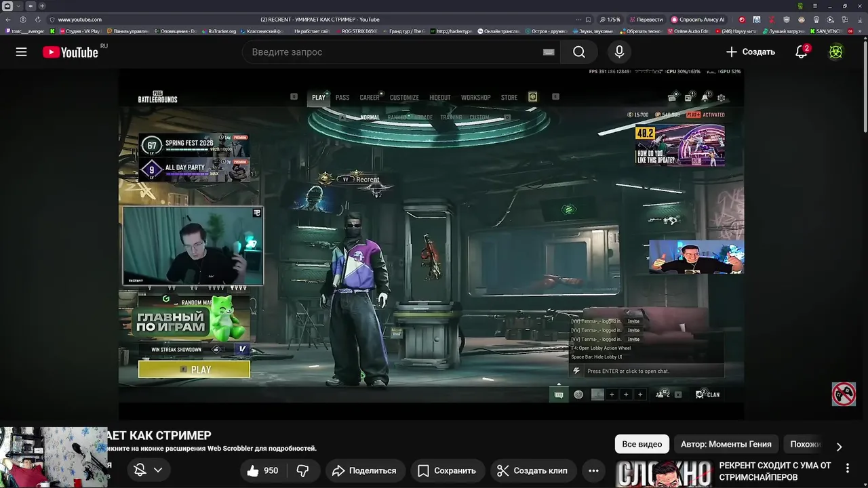868x488 pixels.
Task: Open the page actions ellipsis in address bar
Action: click(578, 20)
